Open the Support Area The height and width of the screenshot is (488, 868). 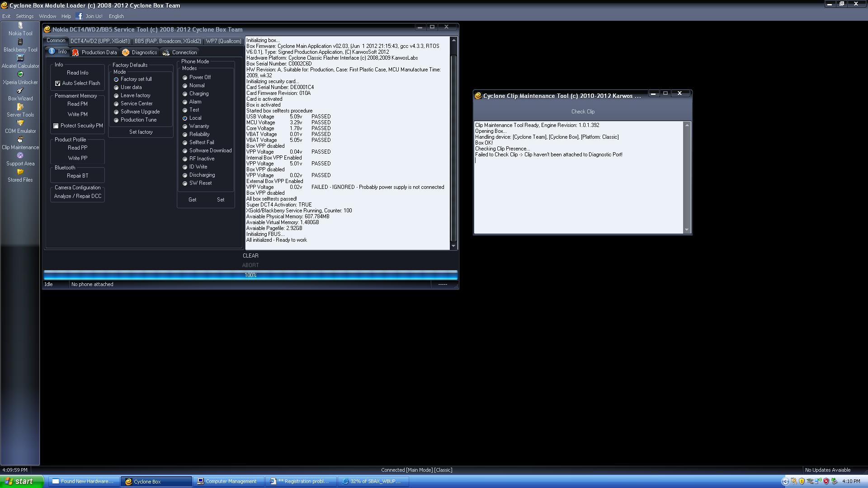[x=20, y=160]
